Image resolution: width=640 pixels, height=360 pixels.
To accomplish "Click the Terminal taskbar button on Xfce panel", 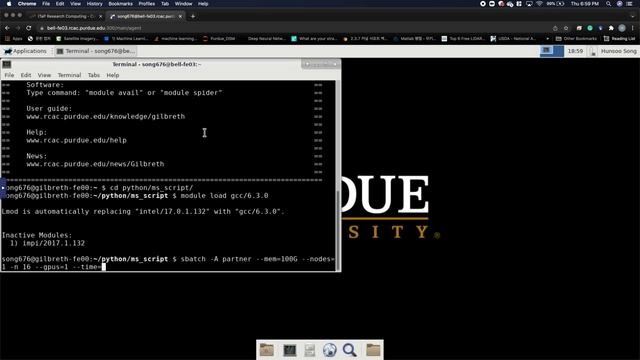I will (96, 51).
